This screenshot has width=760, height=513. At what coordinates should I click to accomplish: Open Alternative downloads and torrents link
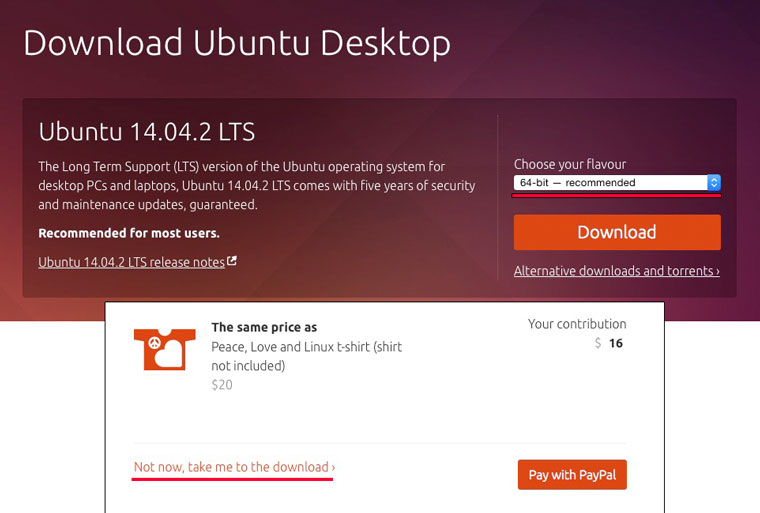click(x=616, y=271)
